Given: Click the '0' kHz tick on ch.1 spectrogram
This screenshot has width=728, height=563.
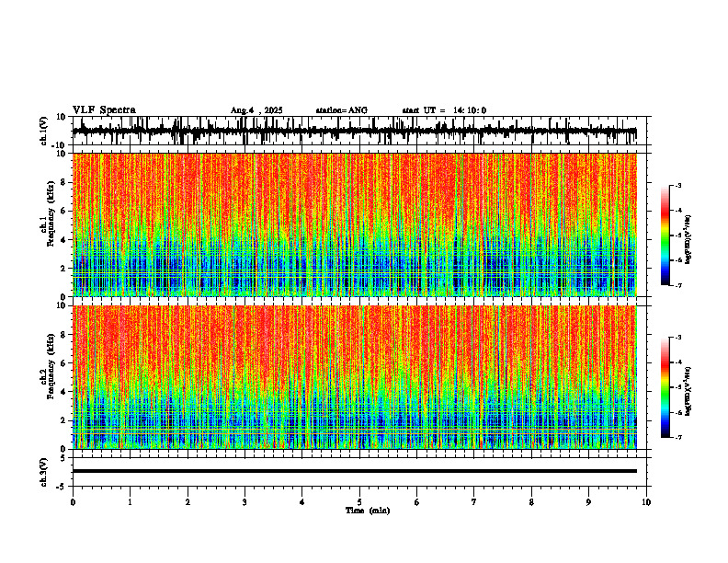Looking at the screenshot, I should pyautogui.click(x=64, y=296).
